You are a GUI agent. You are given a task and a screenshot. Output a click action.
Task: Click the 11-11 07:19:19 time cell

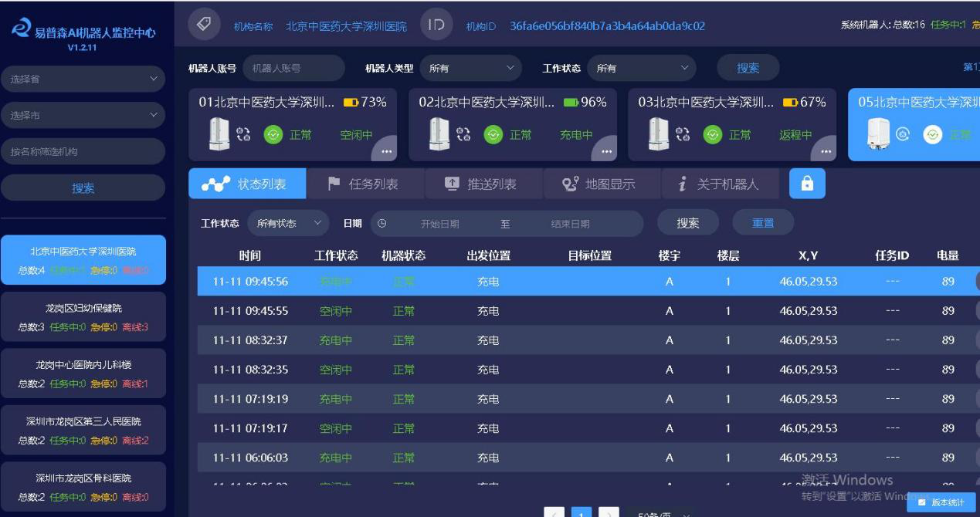pos(250,399)
